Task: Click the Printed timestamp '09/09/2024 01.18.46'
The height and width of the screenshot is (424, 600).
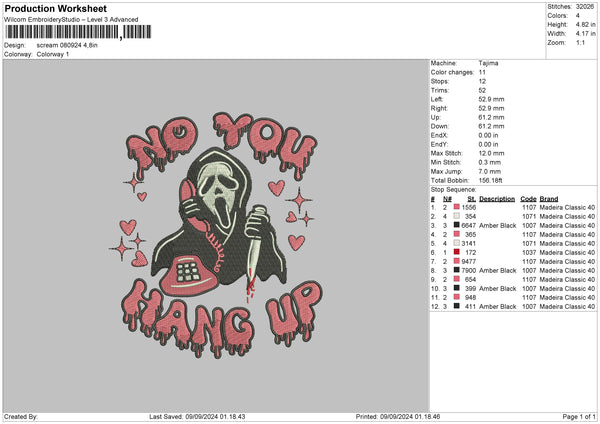Action: point(410,417)
